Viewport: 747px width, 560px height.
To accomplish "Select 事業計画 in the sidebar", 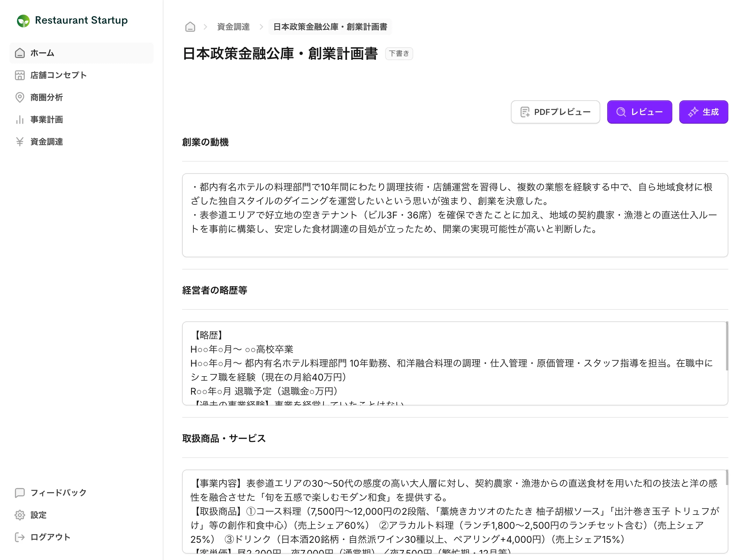I will pos(81,120).
